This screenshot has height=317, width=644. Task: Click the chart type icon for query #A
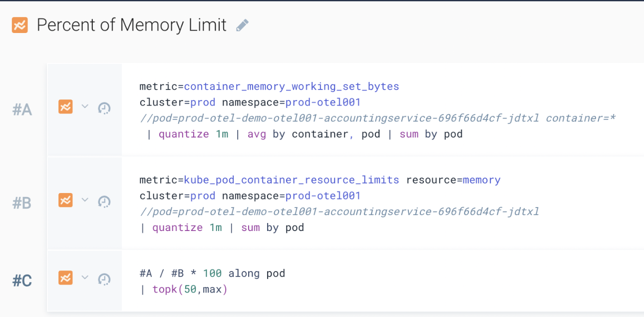pos(65,107)
